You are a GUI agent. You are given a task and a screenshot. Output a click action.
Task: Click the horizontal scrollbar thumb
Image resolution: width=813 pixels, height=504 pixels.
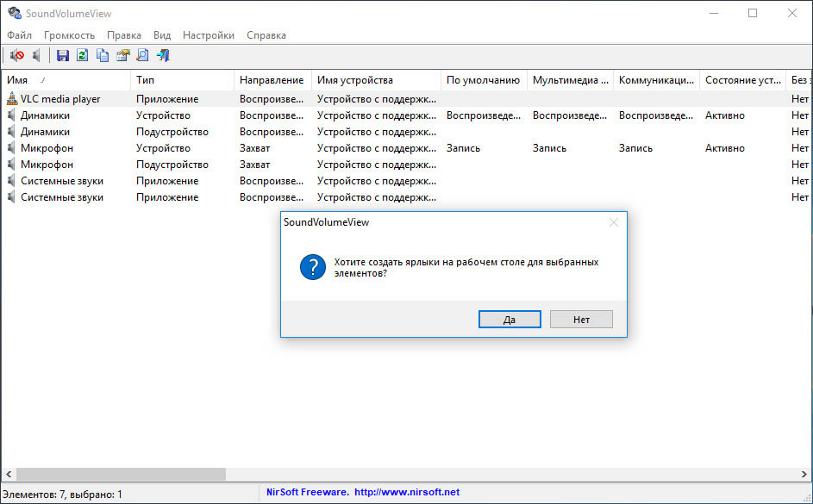pos(121,474)
